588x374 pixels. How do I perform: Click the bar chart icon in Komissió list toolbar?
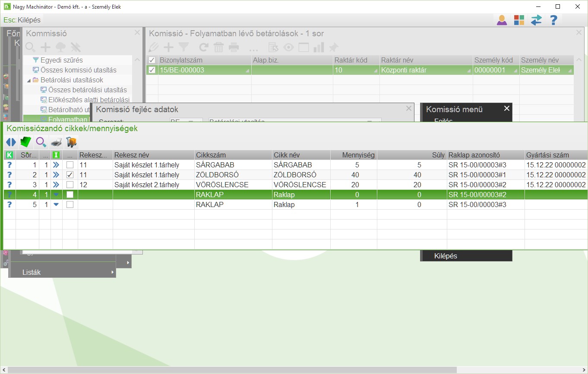point(319,47)
